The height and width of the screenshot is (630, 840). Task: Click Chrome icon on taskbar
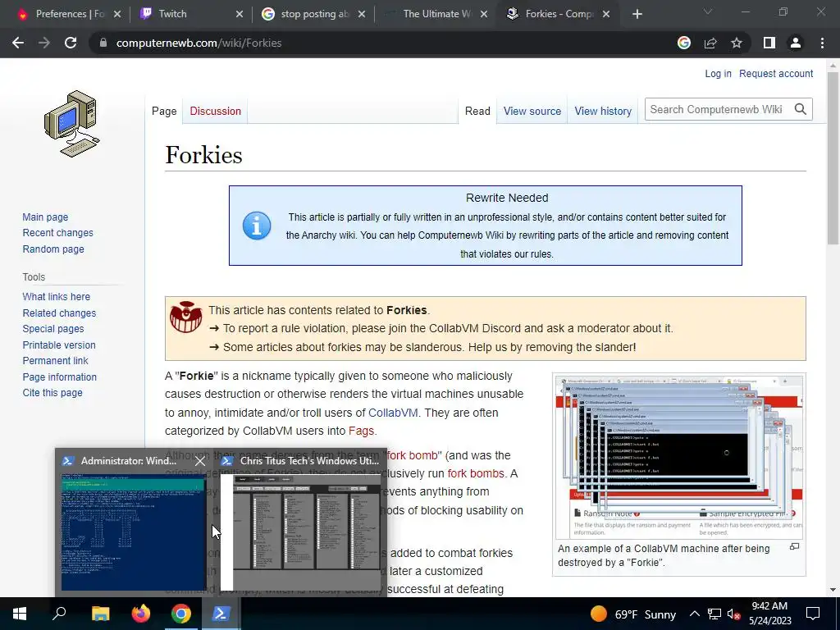pos(181,614)
